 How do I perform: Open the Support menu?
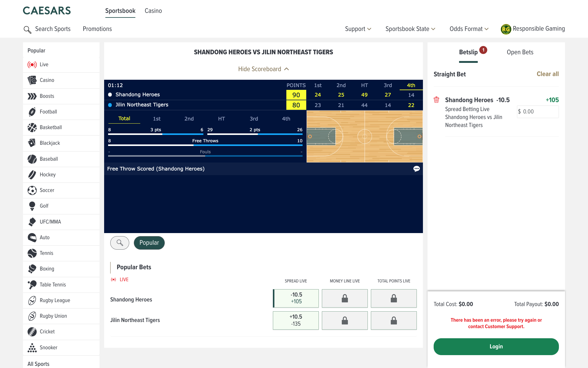click(358, 29)
